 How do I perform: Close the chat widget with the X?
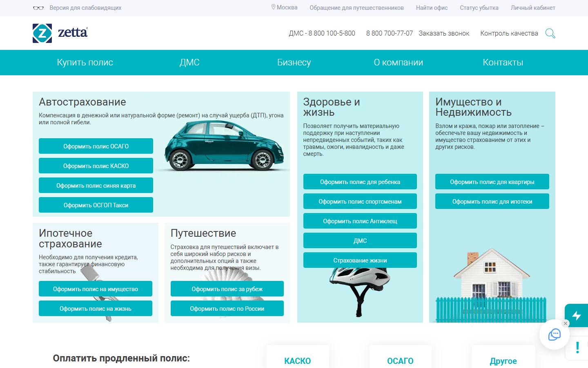tap(566, 323)
